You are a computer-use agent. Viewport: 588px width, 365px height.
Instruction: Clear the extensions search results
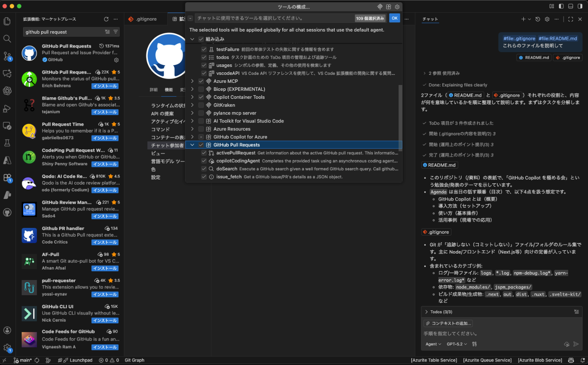point(108,32)
